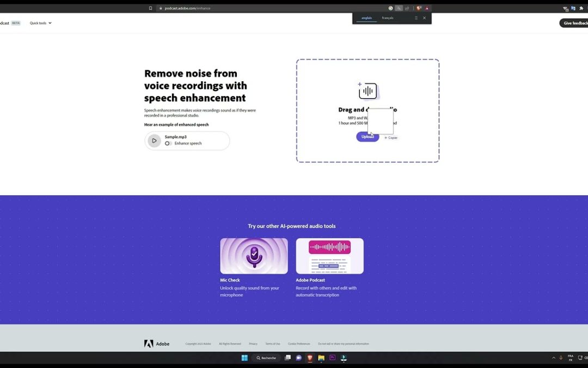Open the chat app in taskbar
The image size is (588, 368).
(299, 358)
